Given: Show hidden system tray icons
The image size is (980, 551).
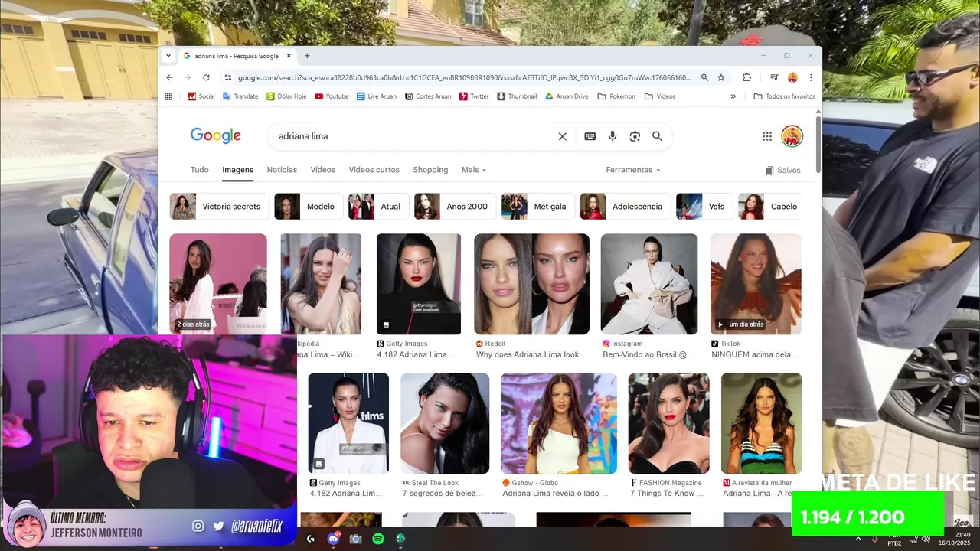Looking at the screenshot, I should [x=857, y=539].
